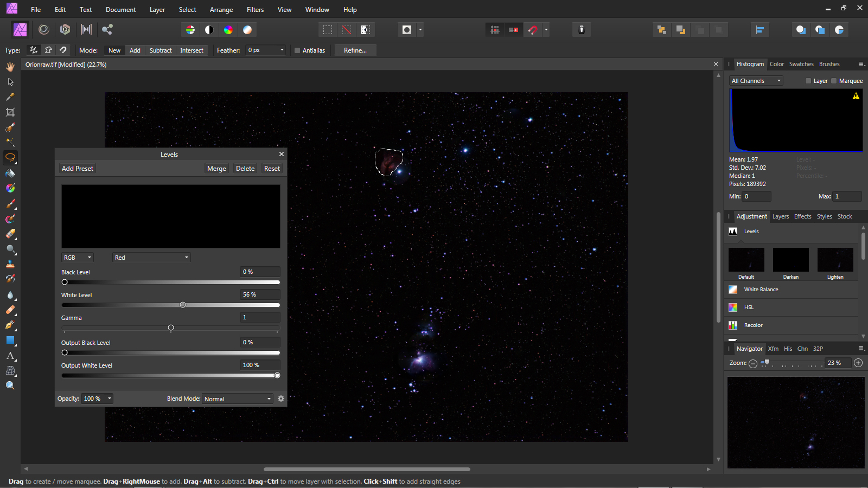Switch to the Swatches tab
This screenshot has height=488, width=868.
pyautogui.click(x=801, y=64)
